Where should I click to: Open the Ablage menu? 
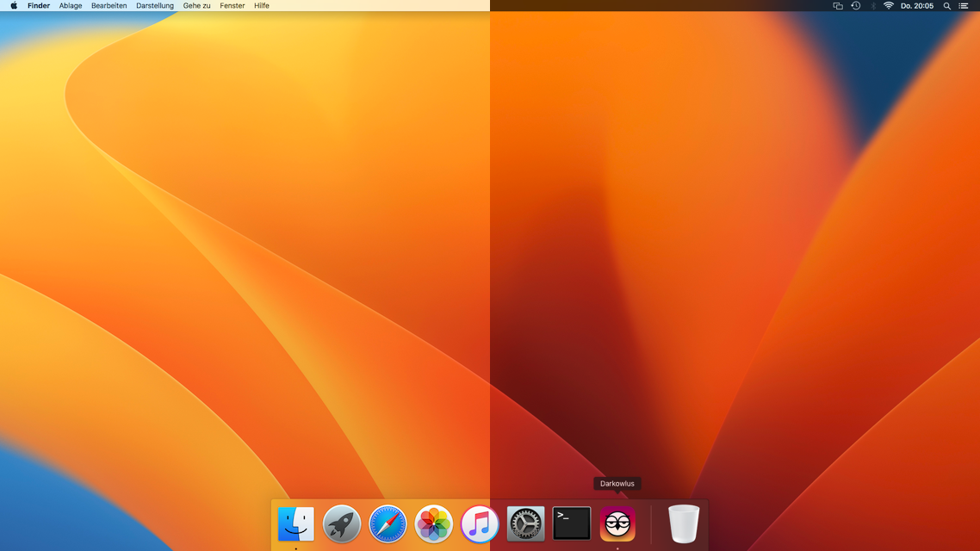(71, 6)
